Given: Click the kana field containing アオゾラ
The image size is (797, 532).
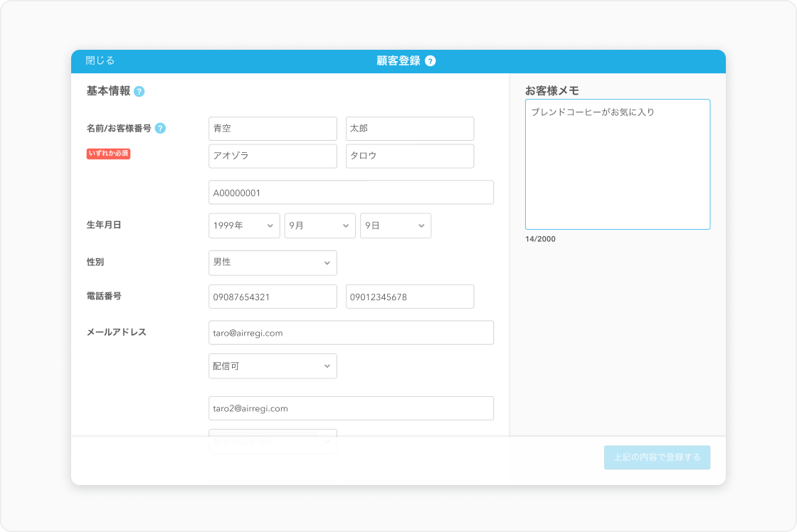Looking at the screenshot, I should point(273,156).
